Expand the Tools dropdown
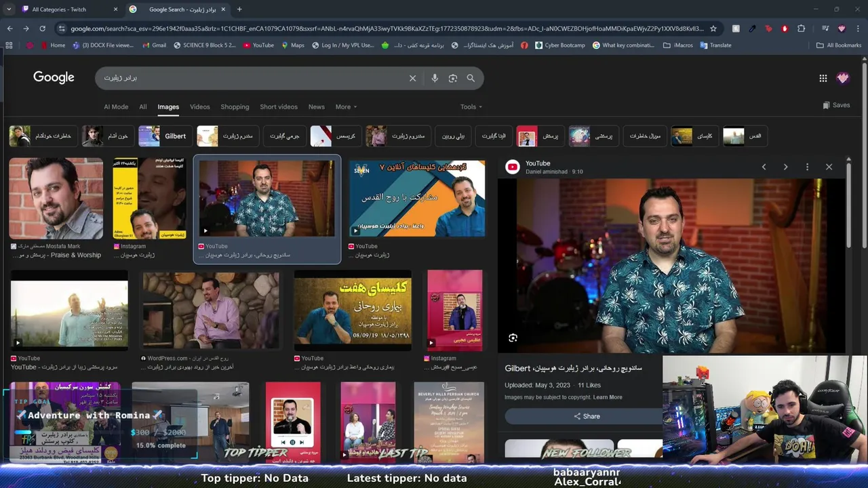 coord(471,107)
